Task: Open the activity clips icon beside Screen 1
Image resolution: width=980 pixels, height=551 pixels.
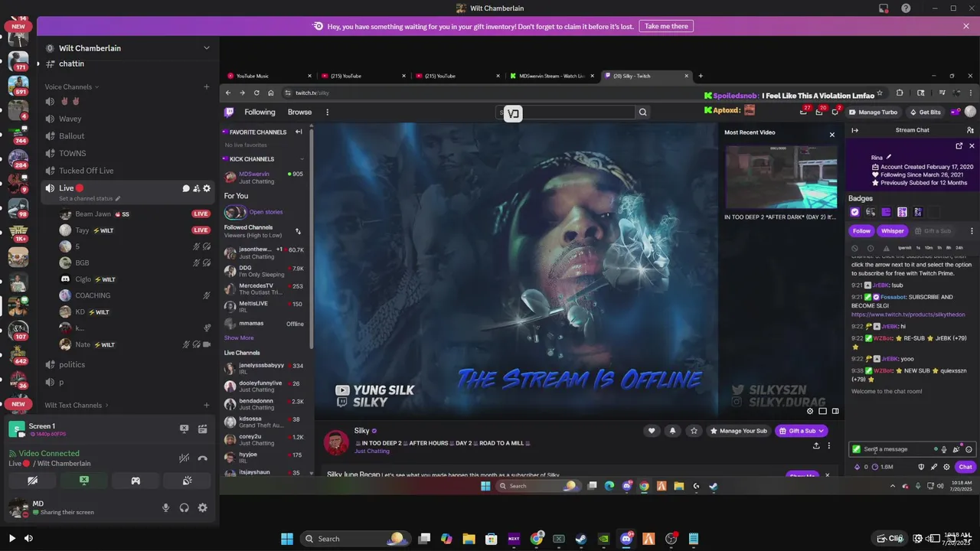Action: (x=202, y=429)
